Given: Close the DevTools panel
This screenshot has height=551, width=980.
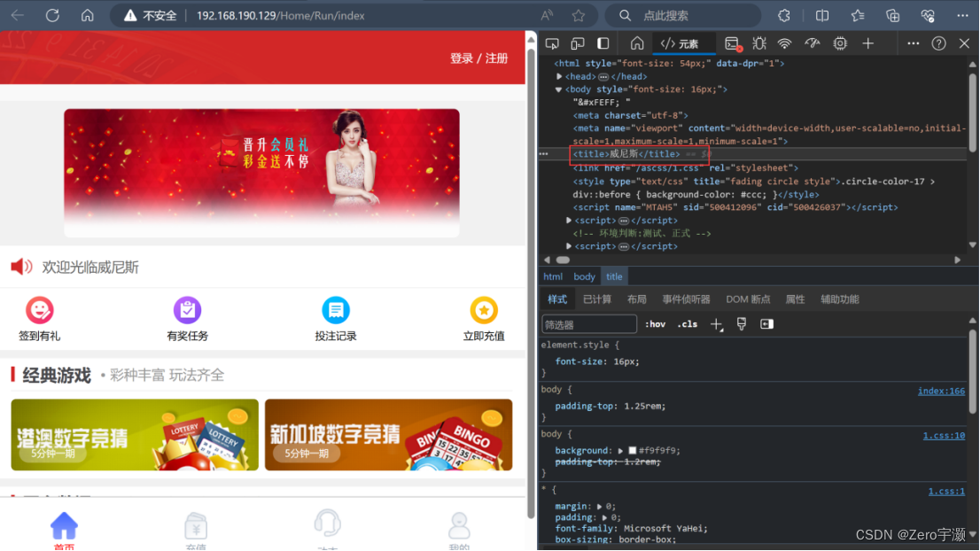Looking at the screenshot, I should (964, 43).
